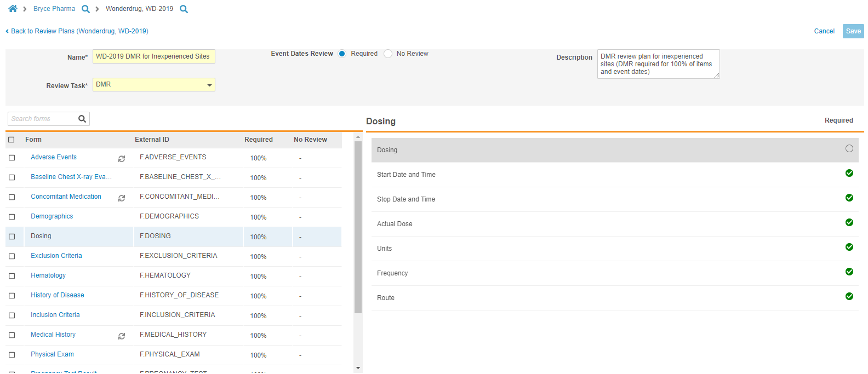The height and width of the screenshot is (374, 868).
Task: Click the magnifier in Search forms box
Action: click(82, 119)
